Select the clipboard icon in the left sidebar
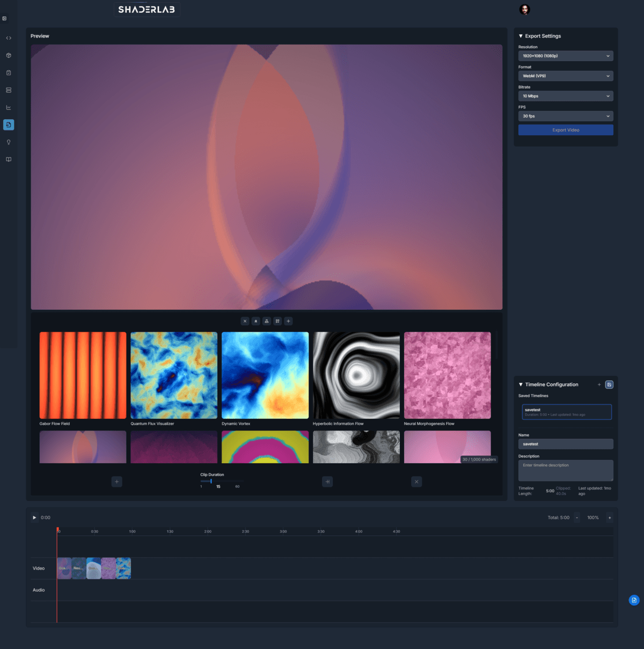The width and height of the screenshot is (644, 649). (x=9, y=72)
